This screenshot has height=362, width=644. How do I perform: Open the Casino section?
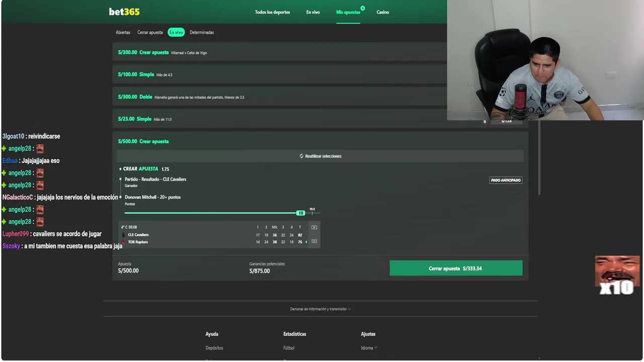click(383, 12)
